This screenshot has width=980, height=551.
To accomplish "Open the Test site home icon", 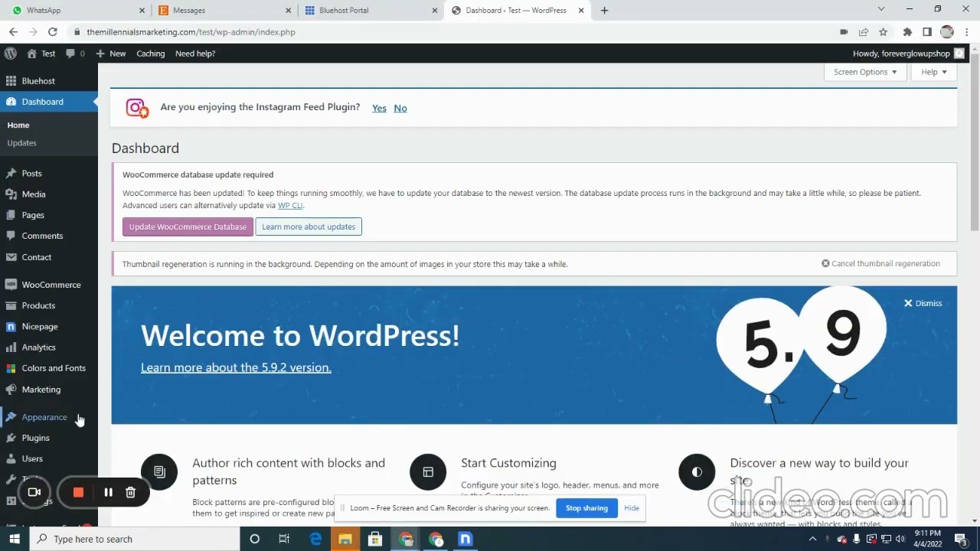I will 31,54.
